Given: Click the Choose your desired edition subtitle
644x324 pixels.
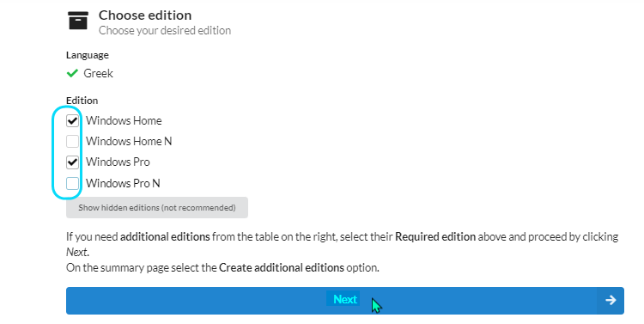Looking at the screenshot, I should tap(165, 30).
